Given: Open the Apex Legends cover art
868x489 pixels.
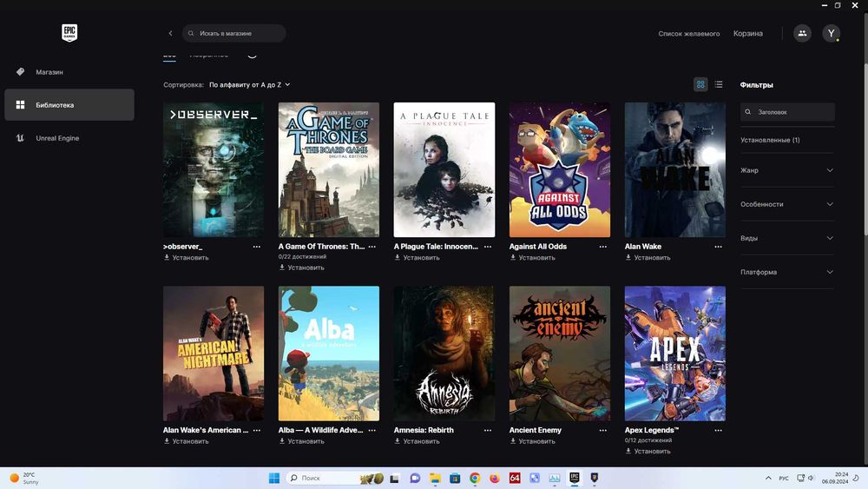Looking at the screenshot, I should click(x=674, y=354).
